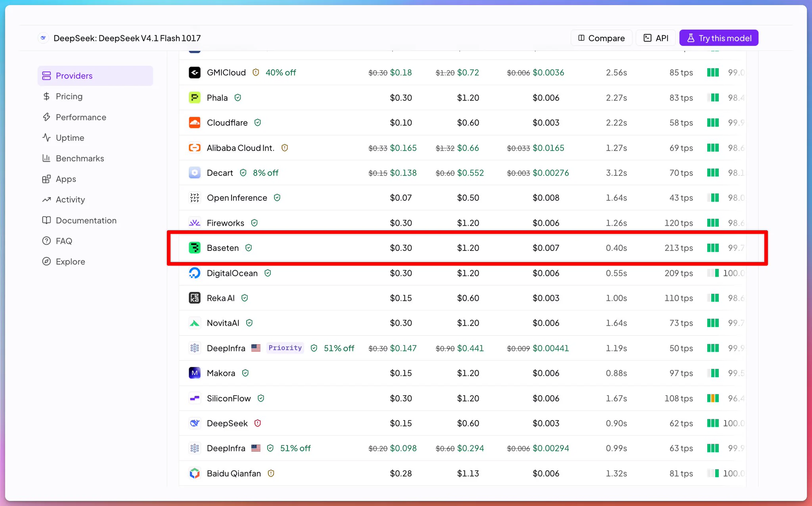Open the Providers sidebar section
This screenshot has width=812, height=506.
coord(95,76)
